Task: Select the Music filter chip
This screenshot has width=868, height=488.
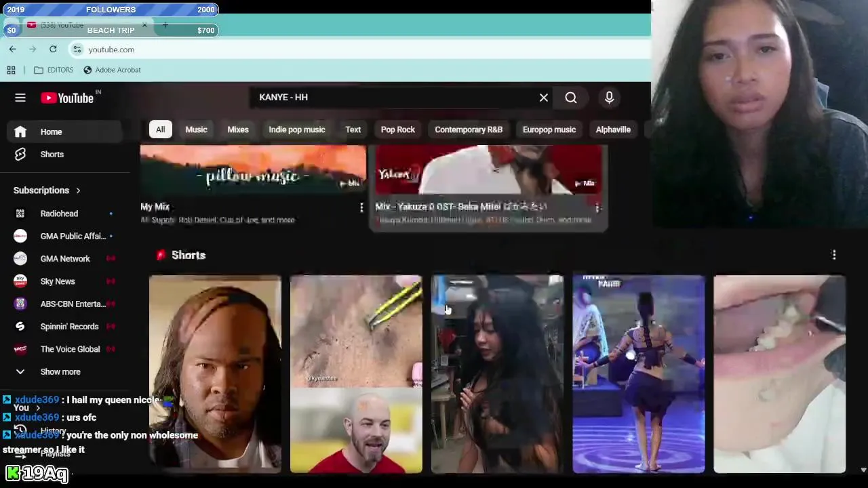Action: [196, 129]
